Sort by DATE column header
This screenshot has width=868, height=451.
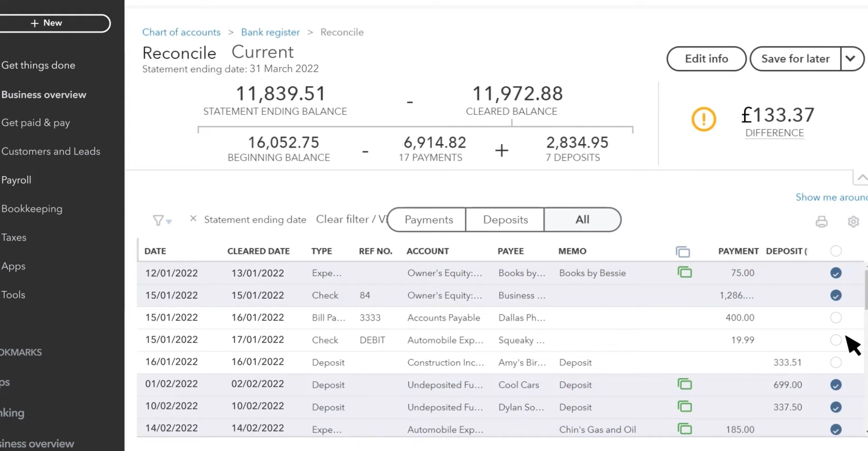coord(155,251)
